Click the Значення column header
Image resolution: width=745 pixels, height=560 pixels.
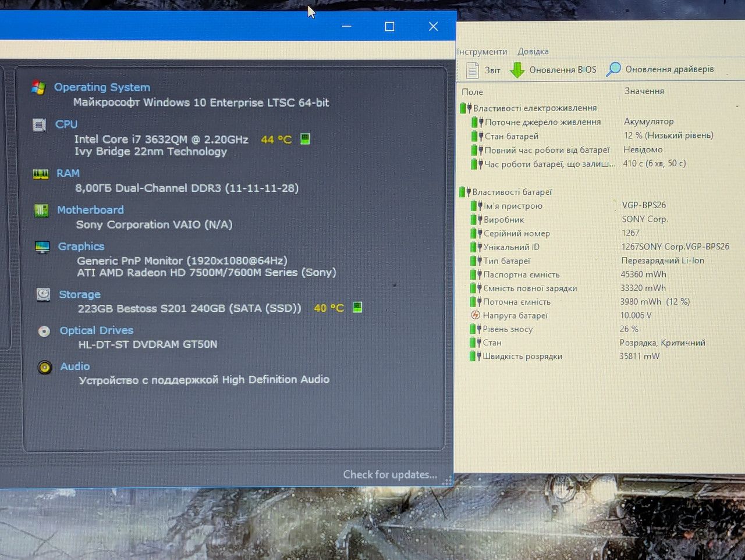644,91
